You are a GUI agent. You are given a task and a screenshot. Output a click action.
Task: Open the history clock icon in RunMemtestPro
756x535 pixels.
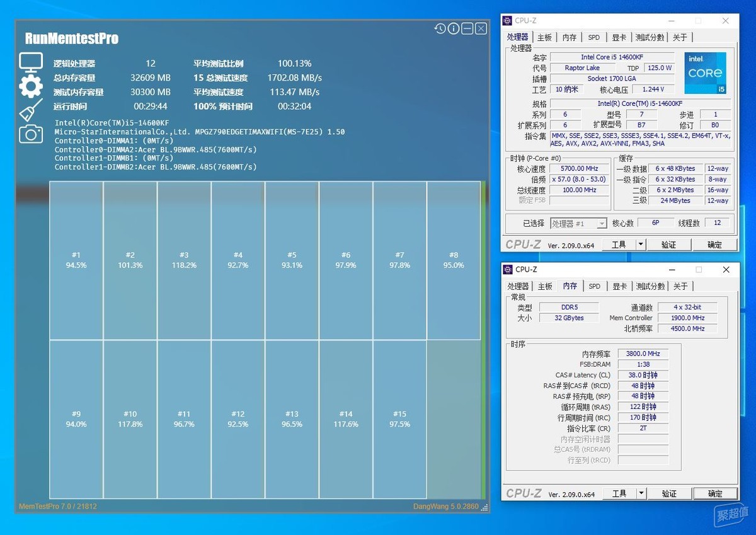[440, 28]
